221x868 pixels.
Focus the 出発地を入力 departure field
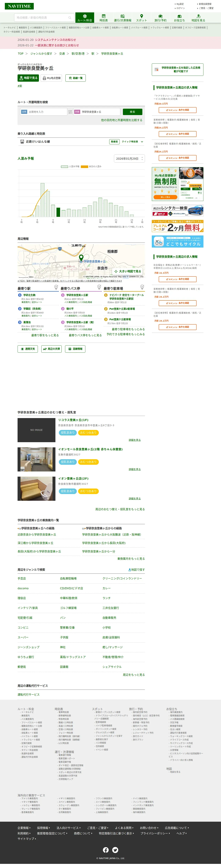[43, 112]
